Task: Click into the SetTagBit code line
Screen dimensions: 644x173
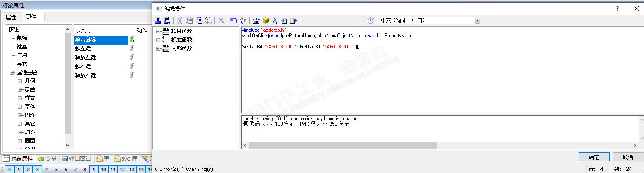Action: (x=301, y=47)
